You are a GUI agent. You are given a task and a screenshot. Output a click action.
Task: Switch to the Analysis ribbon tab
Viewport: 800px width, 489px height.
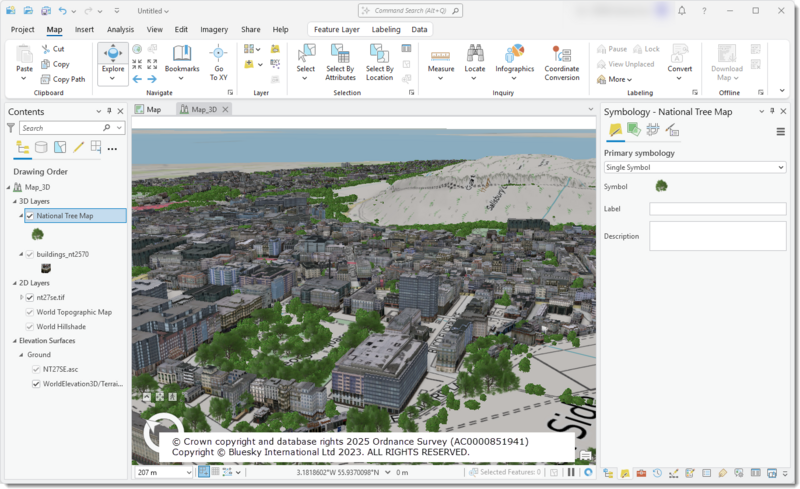click(120, 30)
